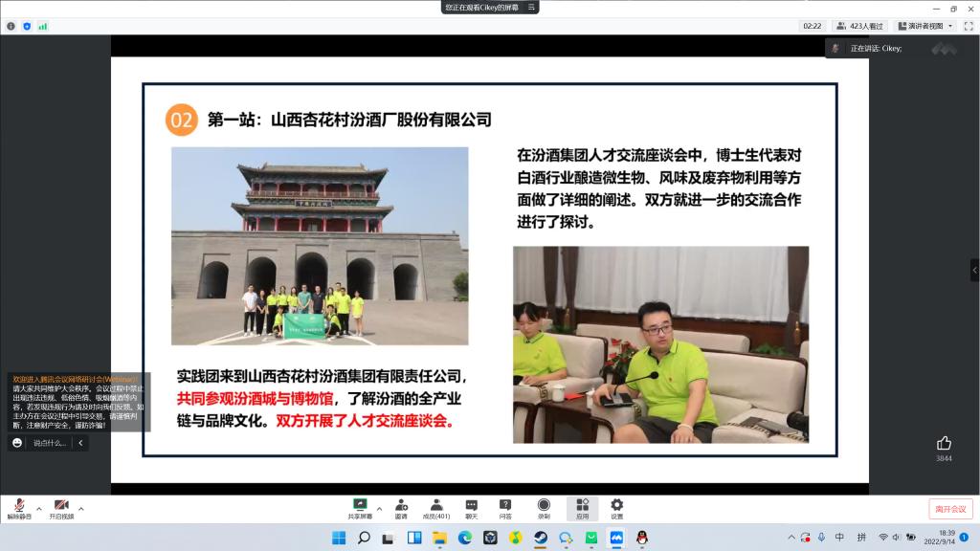Click the 423人看过 viewers button

tap(859, 26)
